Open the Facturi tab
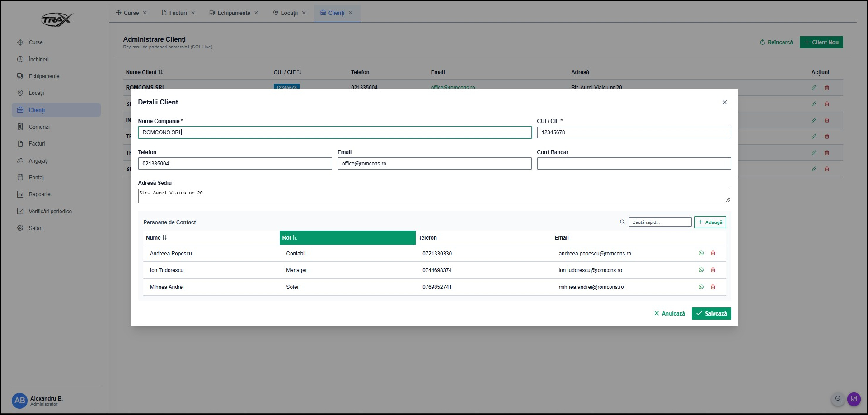The height and width of the screenshot is (415, 868). 178,13
